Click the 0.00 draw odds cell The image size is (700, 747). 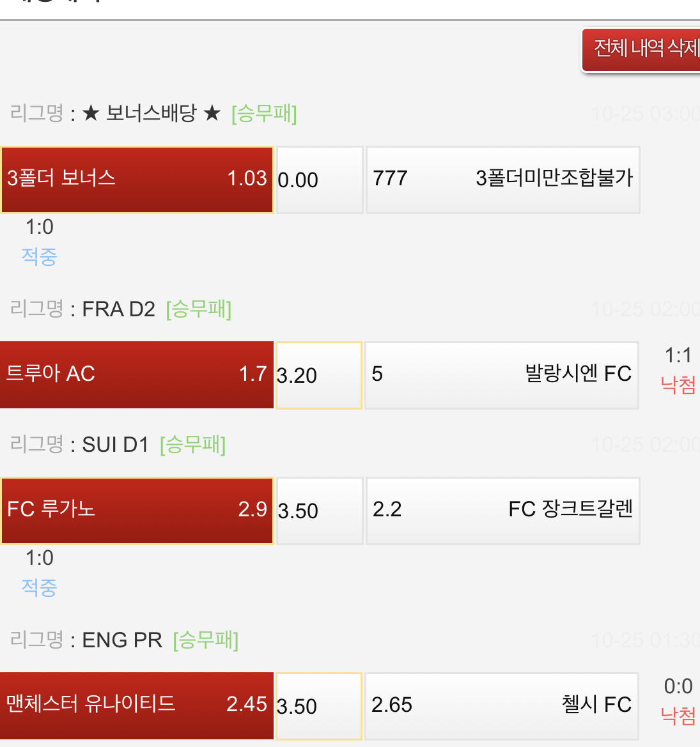pos(320,180)
